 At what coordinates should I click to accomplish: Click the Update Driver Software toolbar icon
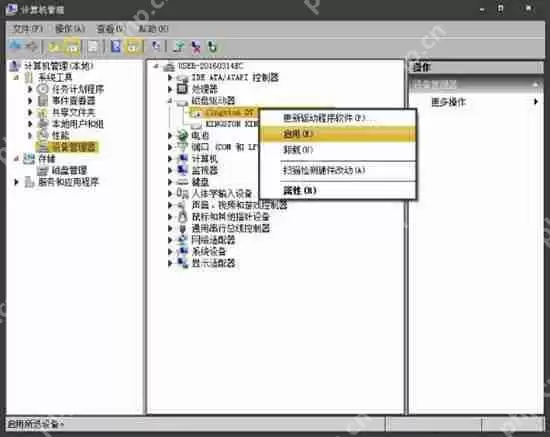click(179, 47)
